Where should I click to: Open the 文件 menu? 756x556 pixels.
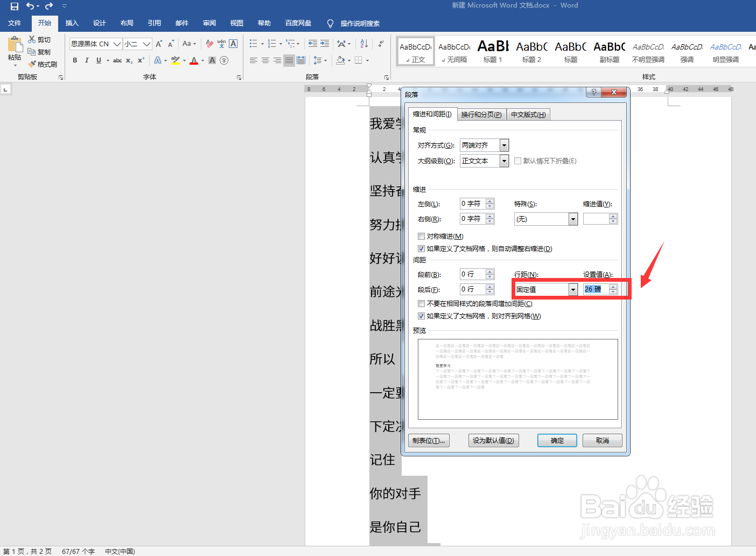pos(15,23)
